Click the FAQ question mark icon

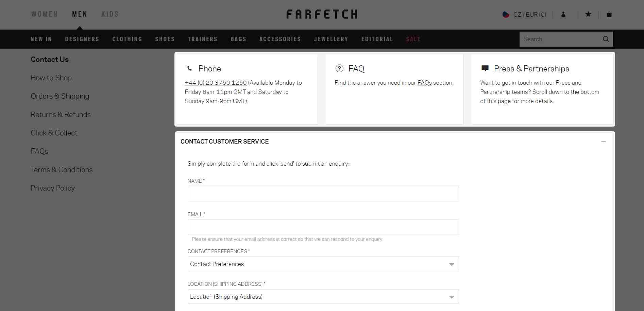coord(339,68)
